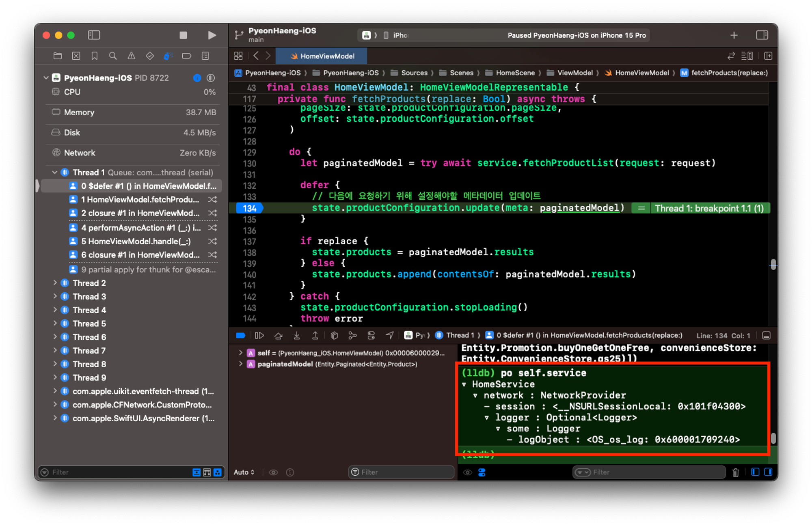Expand Thread 5
The height and width of the screenshot is (526, 812).
(x=55, y=323)
